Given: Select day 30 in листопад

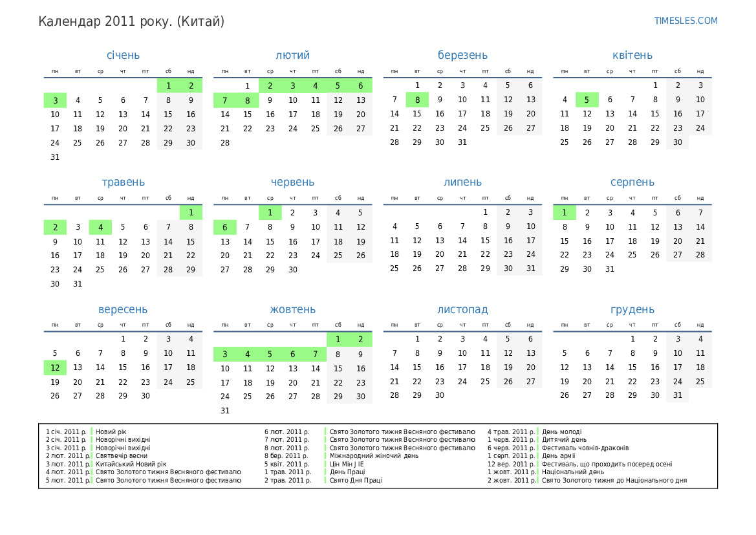Looking at the screenshot, I should [x=440, y=396].
